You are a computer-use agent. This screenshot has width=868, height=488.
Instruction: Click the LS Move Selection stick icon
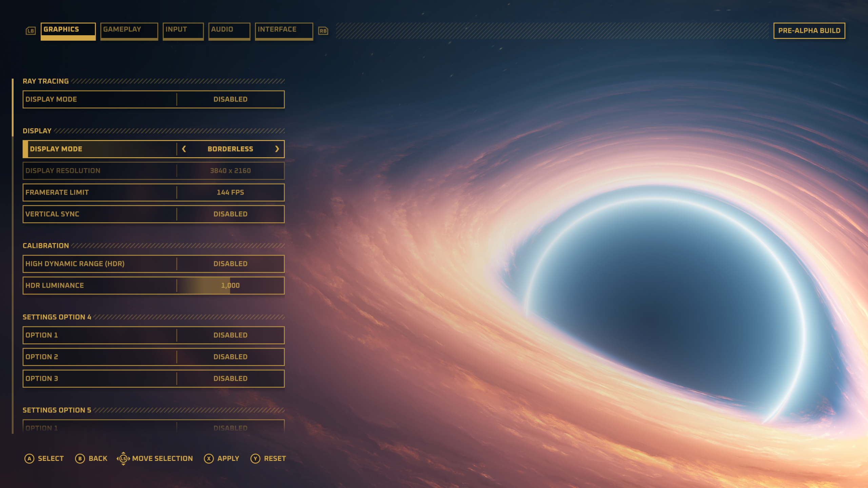tap(123, 459)
